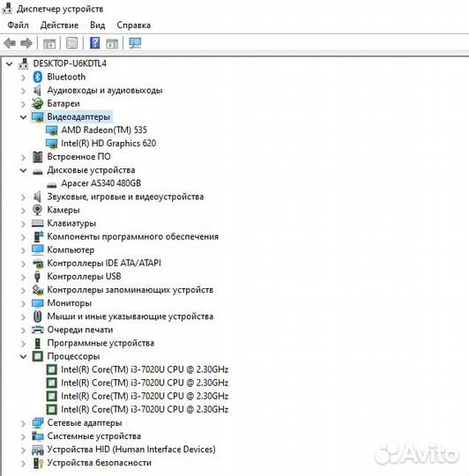Screen dimensions: 469x476
Task: Click the key icon beside Устройства безопасности
Action: [38, 463]
